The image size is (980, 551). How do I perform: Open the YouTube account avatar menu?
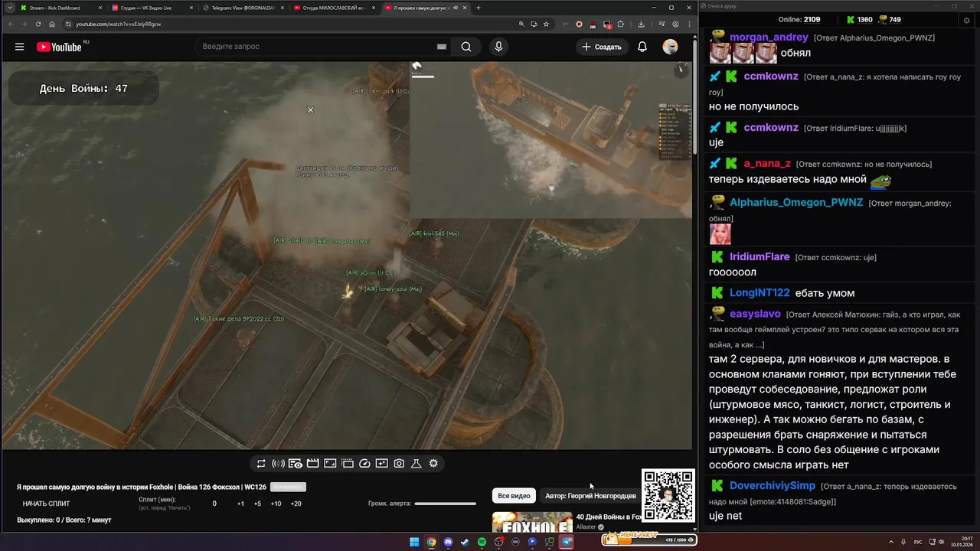pyautogui.click(x=670, y=47)
